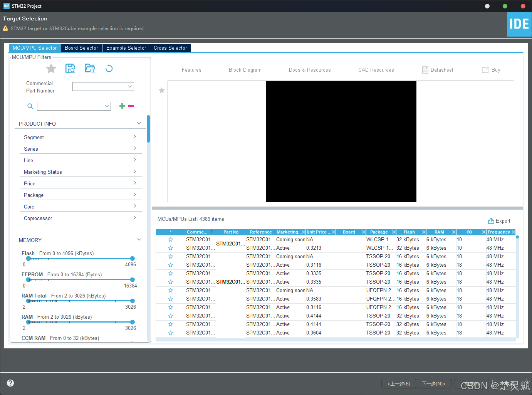Image resolution: width=532 pixels, height=395 pixels.
Task: Star the first row WLCSP Coming soon MCU
Action: (171, 240)
